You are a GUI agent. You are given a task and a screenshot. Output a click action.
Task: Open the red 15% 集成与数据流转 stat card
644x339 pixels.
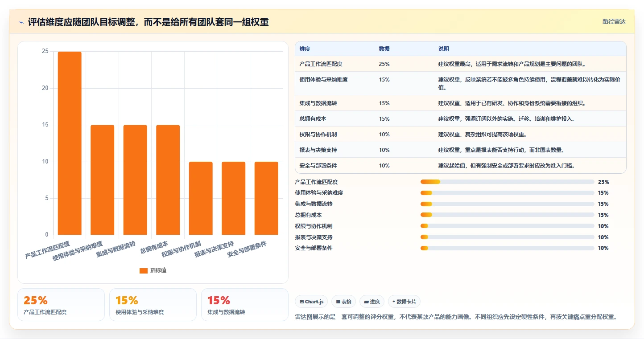pyautogui.click(x=245, y=305)
